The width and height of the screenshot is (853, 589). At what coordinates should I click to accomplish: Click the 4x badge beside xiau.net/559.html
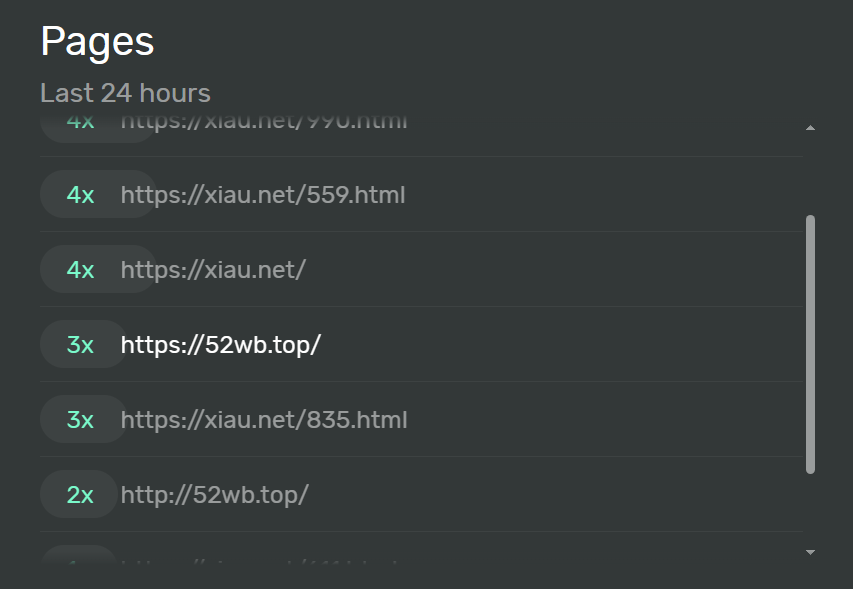click(x=81, y=195)
